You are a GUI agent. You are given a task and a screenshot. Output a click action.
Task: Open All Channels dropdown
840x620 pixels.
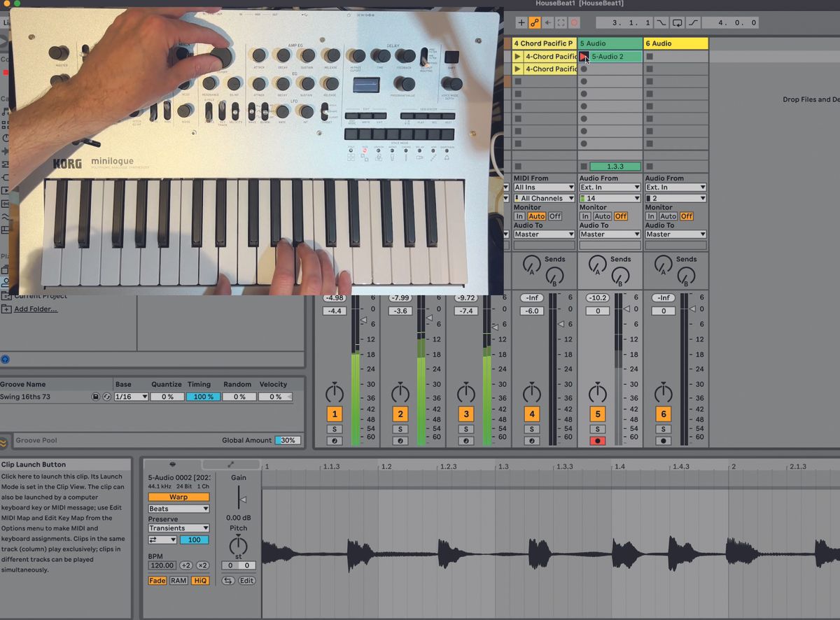coord(544,198)
